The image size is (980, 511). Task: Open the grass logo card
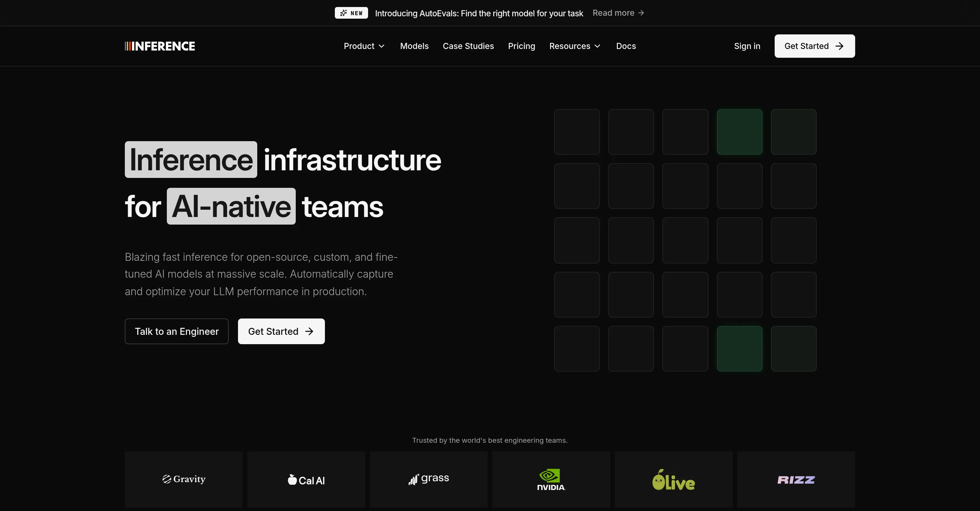coord(429,480)
